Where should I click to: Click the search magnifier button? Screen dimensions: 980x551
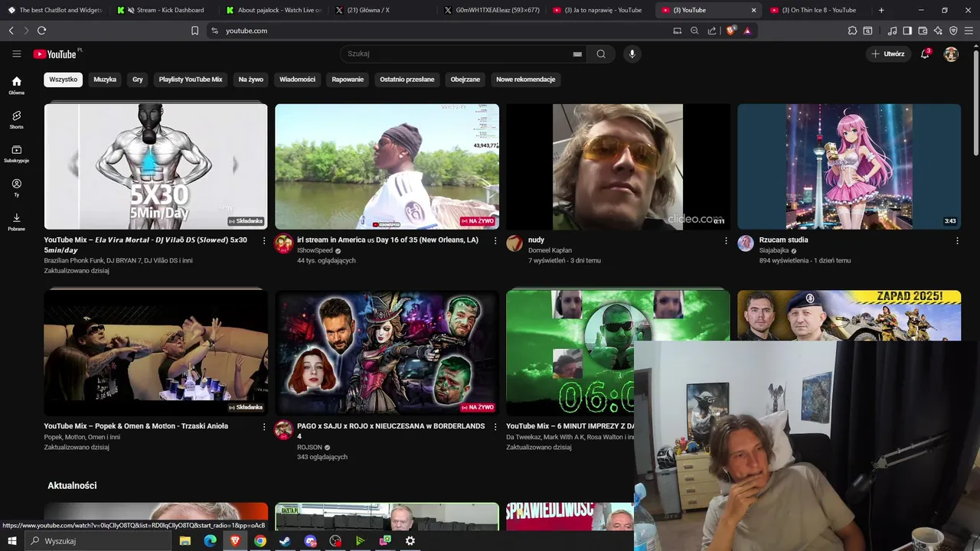pyautogui.click(x=601, y=54)
